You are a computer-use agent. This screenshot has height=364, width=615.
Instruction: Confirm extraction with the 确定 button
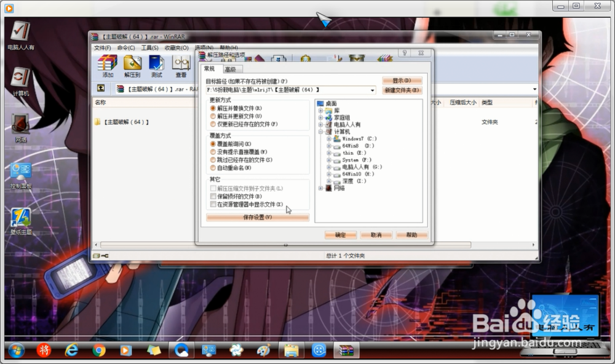point(341,235)
